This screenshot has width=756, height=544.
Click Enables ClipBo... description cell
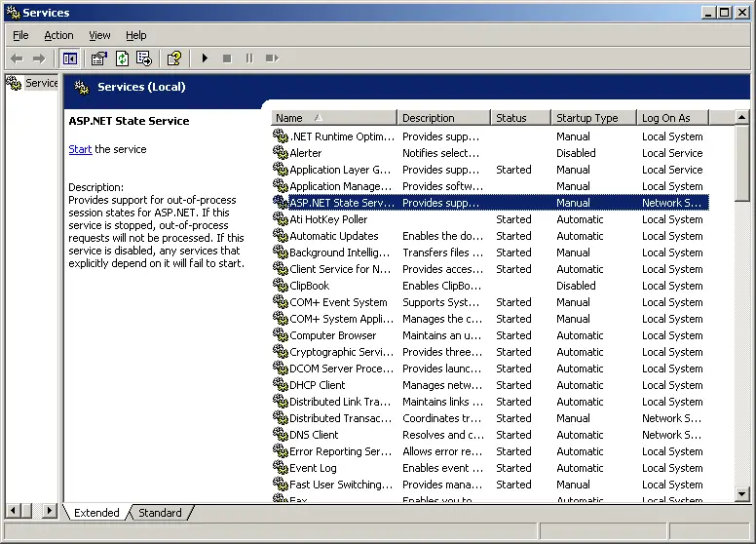[441, 286]
